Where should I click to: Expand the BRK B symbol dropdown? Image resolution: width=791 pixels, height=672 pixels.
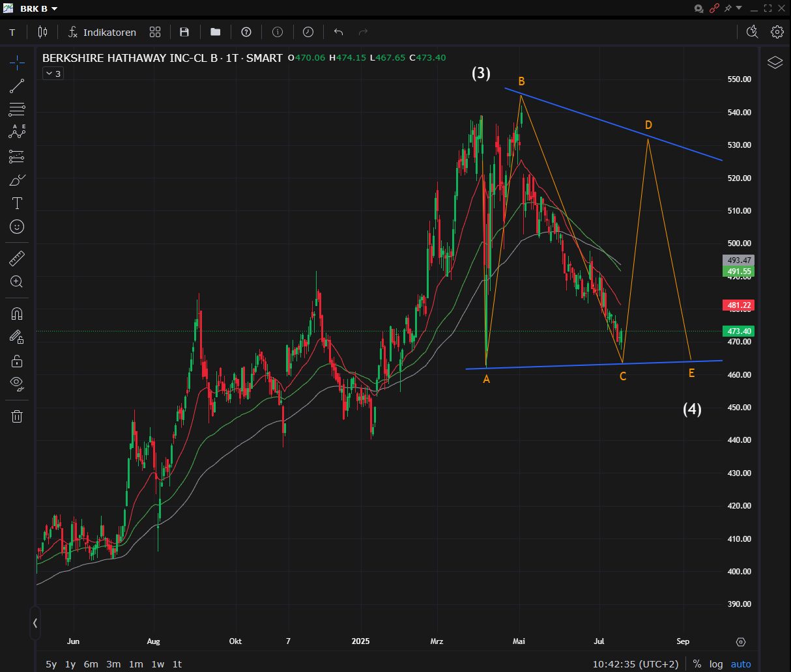pos(54,8)
